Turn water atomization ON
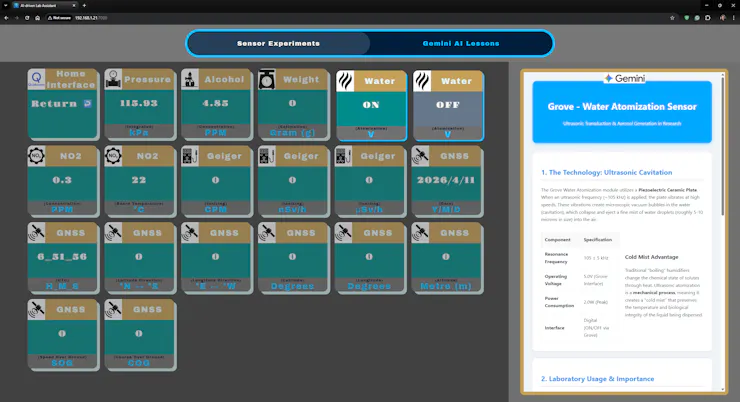The image size is (740, 402). pyautogui.click(x=371, y=106)
